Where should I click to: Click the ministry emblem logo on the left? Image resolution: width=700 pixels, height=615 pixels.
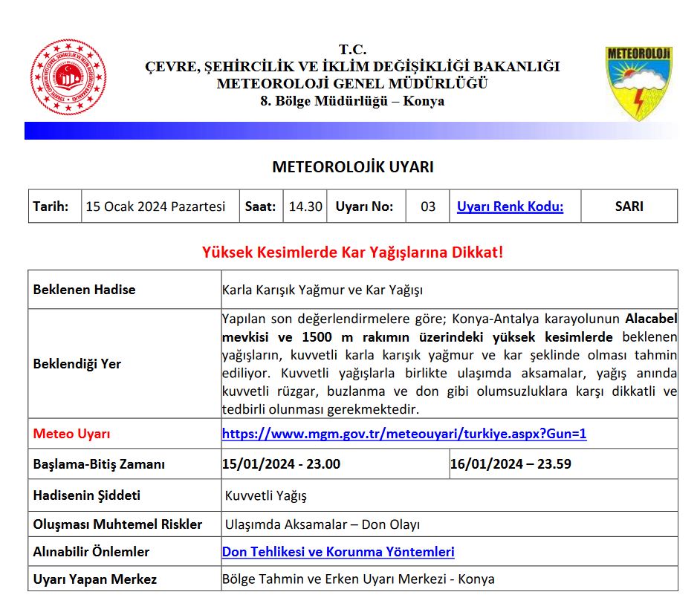click(68, 77)
